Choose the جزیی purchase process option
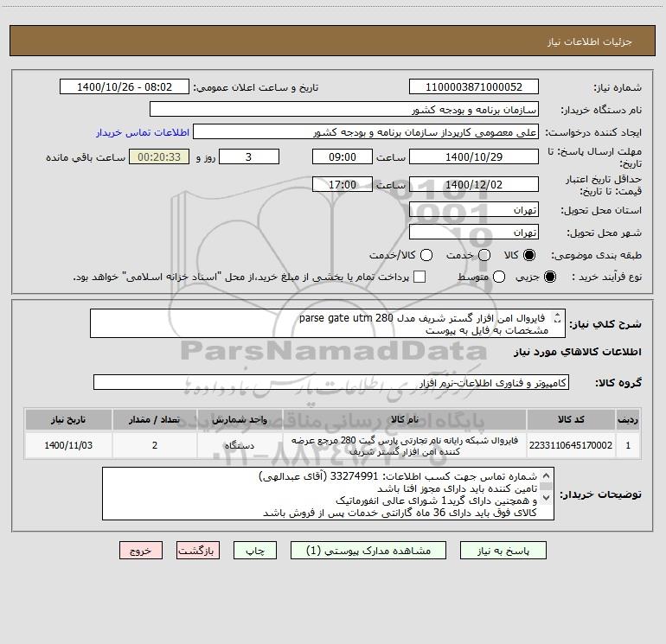The image size is (666, 644). pos(549,277)
